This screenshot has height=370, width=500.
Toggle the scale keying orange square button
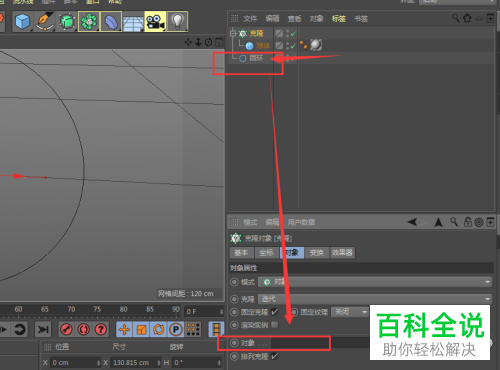pyautogui.click(x=141, y=329)
